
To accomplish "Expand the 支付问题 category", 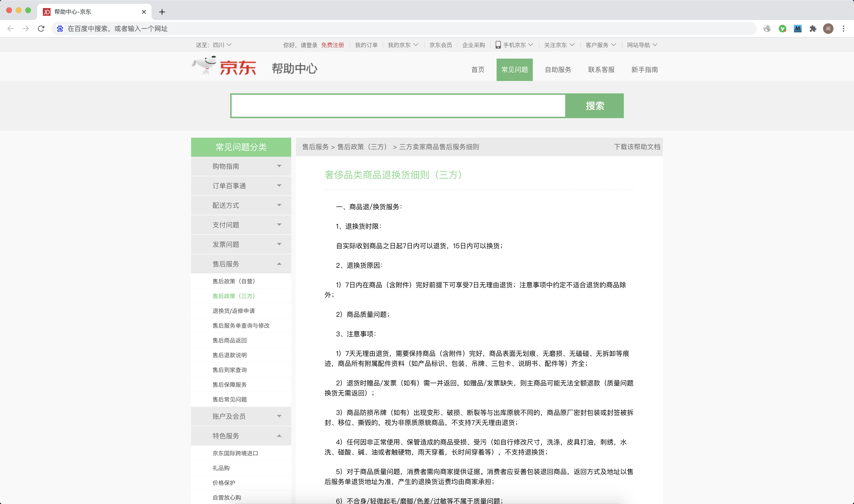I will pyautogui.click(x=241, y=225).
